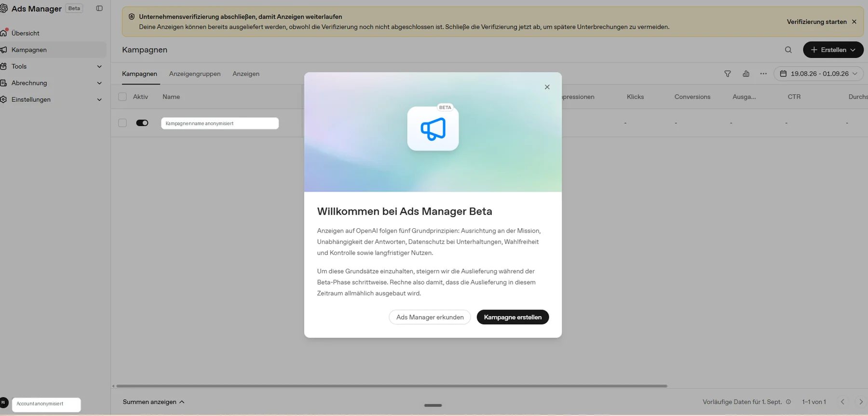Open the chart columns icon
The image size is (868, 416).
tap(746, 74)
